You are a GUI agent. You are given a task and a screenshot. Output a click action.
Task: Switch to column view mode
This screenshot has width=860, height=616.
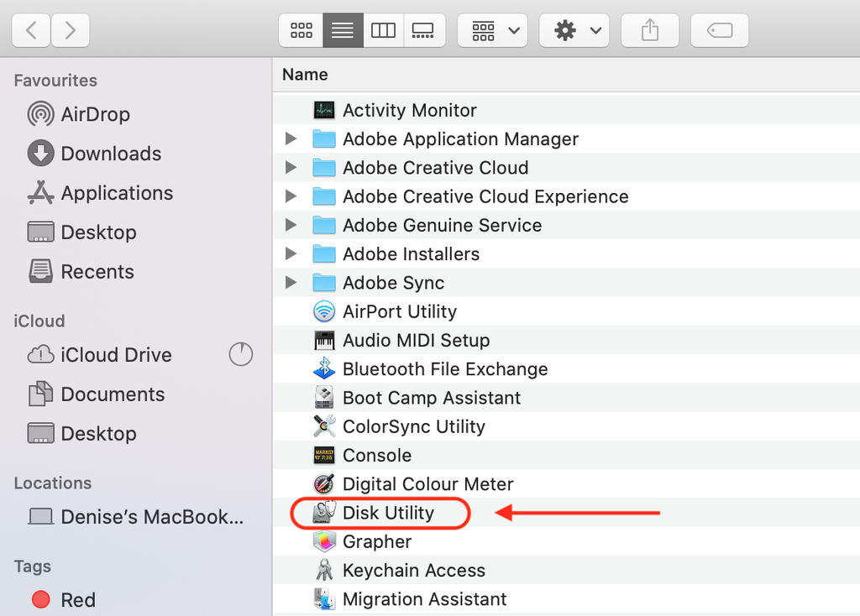click(x=383, y=31)
